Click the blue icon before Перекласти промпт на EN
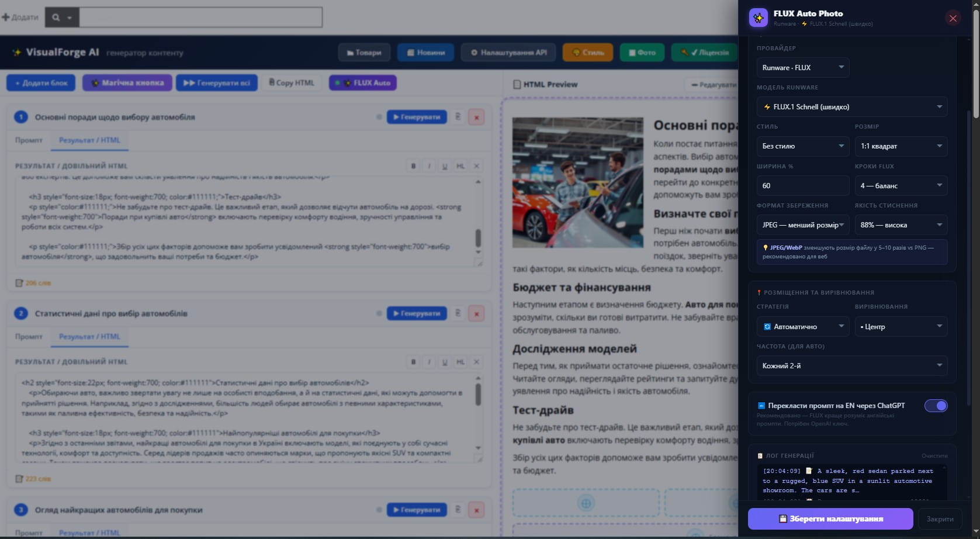 tap(761, 406)
